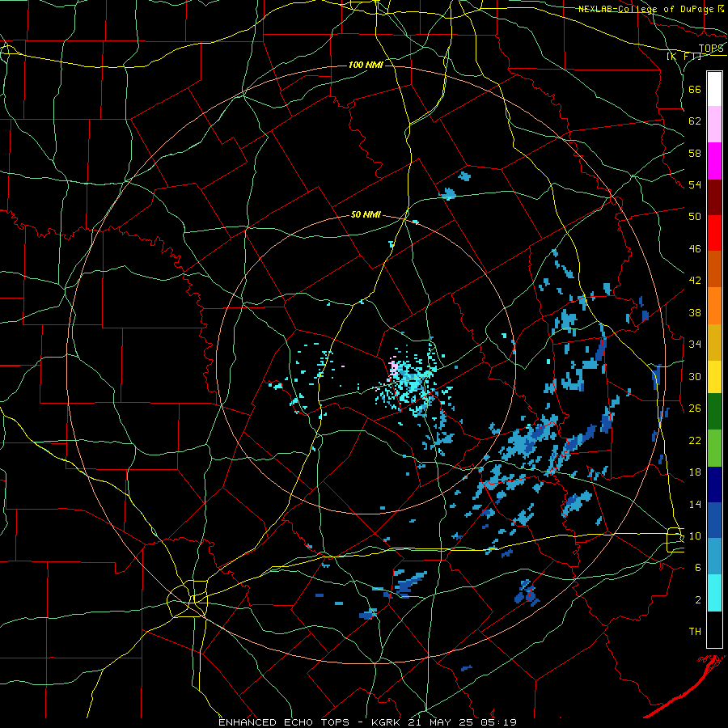Click the 'KGRK' radar site identifier
This screenshot has width=728, height=728.
(387, 722)
